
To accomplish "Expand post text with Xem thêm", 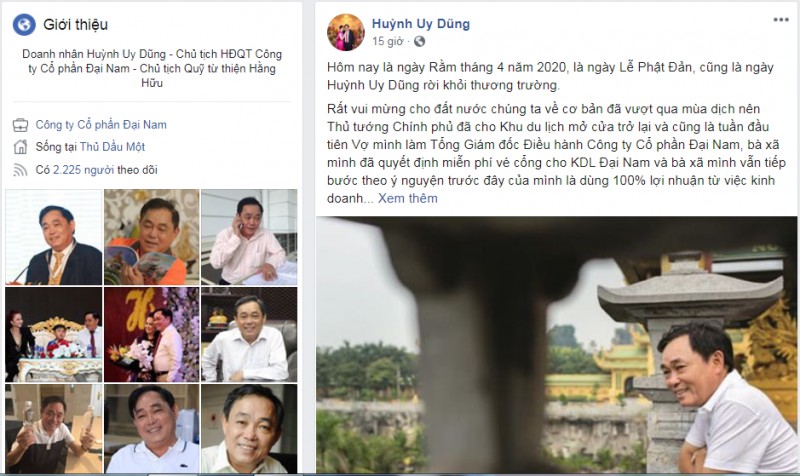I will (x=407, y=198).
